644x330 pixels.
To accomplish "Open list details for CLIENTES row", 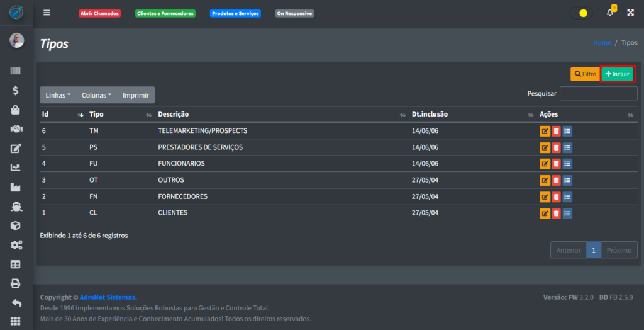I will click(567, 213).
